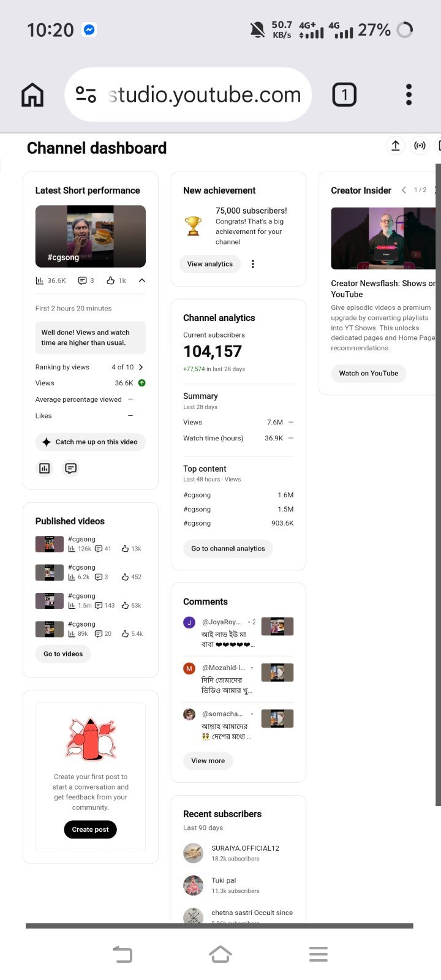This screenshot has width=441, height=980.
Task: Click the Watch on YouTube button
Action: coord(369,373)
